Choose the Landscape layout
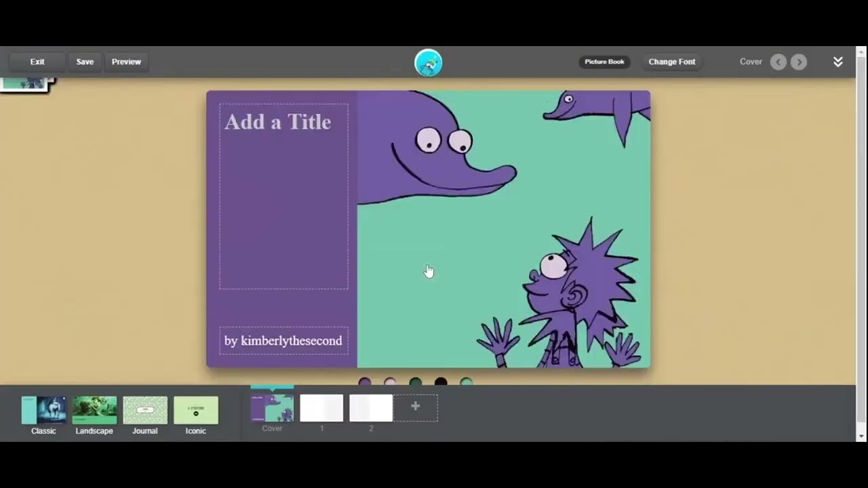Viewport: 868px width, 488px height. 94,415
